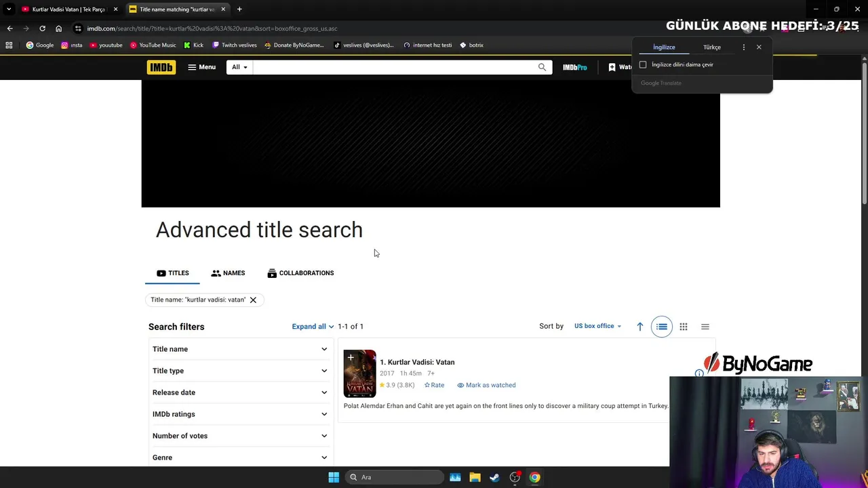This screenshot has width=868, height=488.
Task: Expand the Release date filter
Action: [x=240, y=392]
